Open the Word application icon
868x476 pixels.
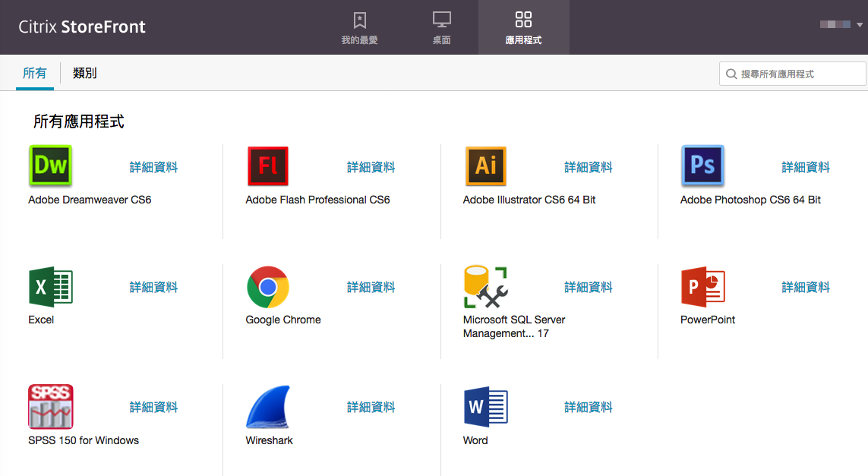[485, 407]
